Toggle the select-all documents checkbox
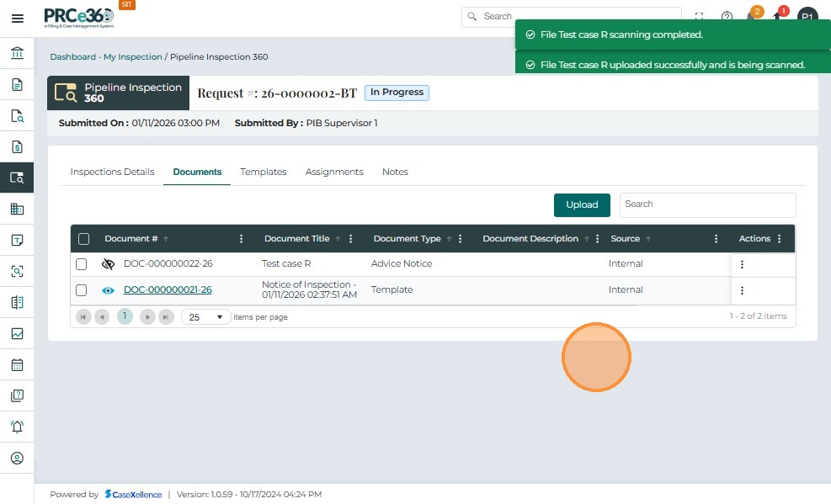831x504 pixels. pos(83,239)
